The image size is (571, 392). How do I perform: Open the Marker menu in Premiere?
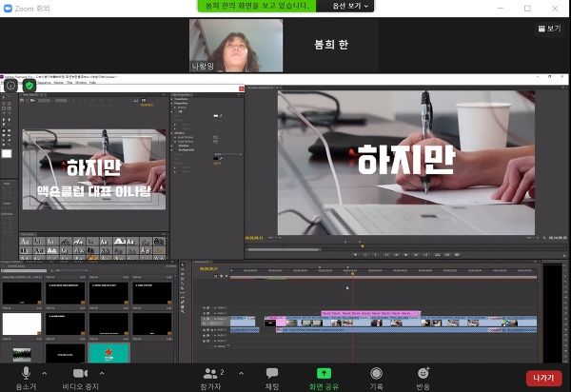[x=59, y=83]
